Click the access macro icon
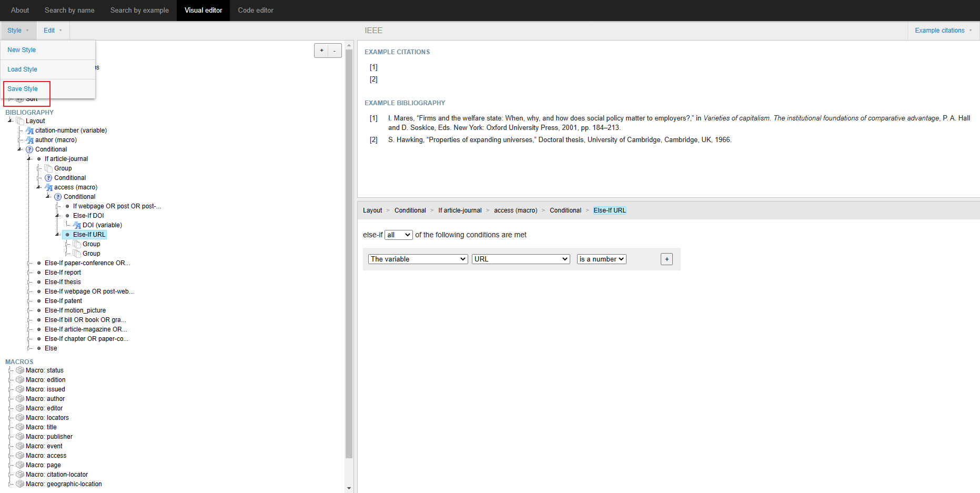The width and height of the screenshot is (980, 493). (x=49, y=187)
